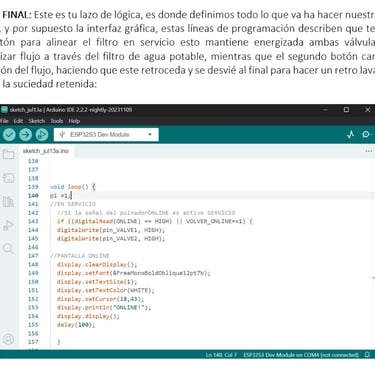Click the Upload arrow button
375x366 pixels.
click(x=26, y=135)
